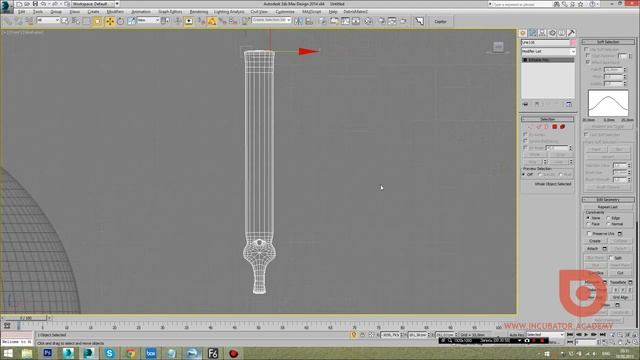The image size is (640, 360).
Task: Select Editable Poly in the modifier stack
Action: (x=548, y=60)
